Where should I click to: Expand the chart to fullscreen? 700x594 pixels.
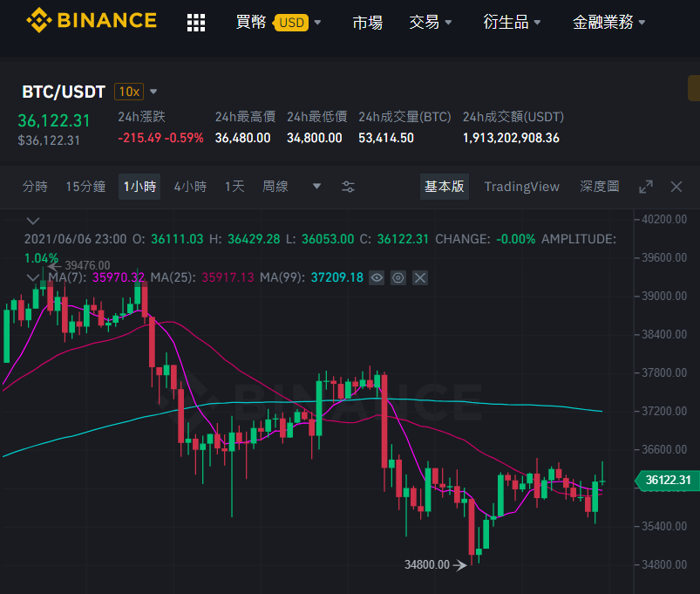(646, 187)
